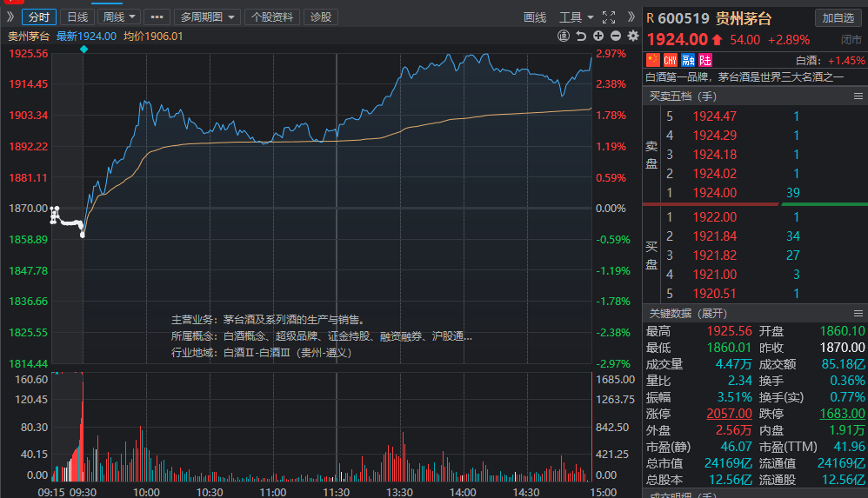Collapse left panel with double-chevron icon
The width and height of the screenshot is (868, 498).
10,17
